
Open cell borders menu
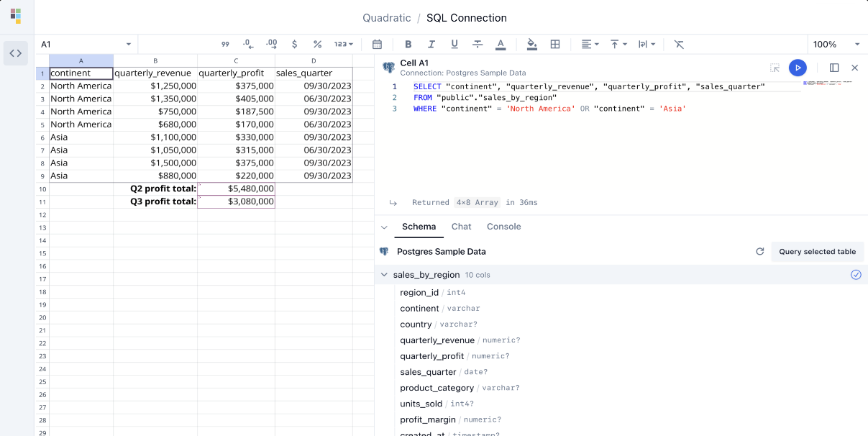click(x=555, y=44)
